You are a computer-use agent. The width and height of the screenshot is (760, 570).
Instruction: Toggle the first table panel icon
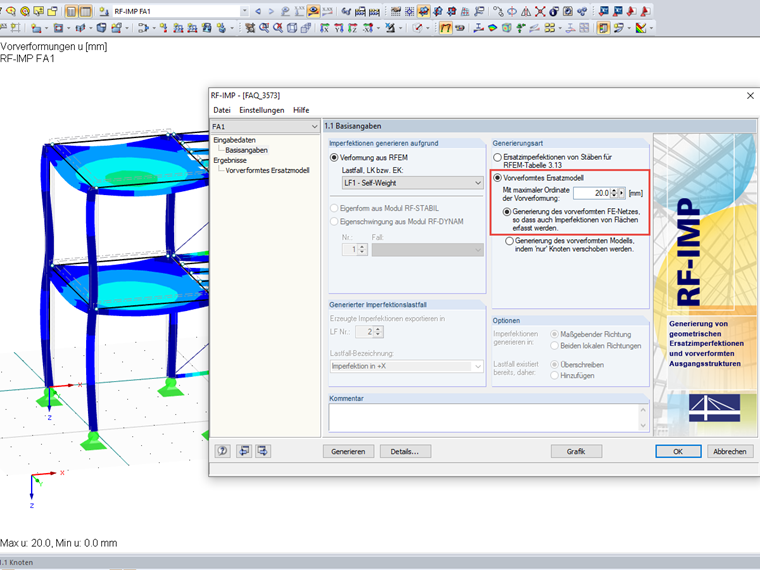point(71,11)
